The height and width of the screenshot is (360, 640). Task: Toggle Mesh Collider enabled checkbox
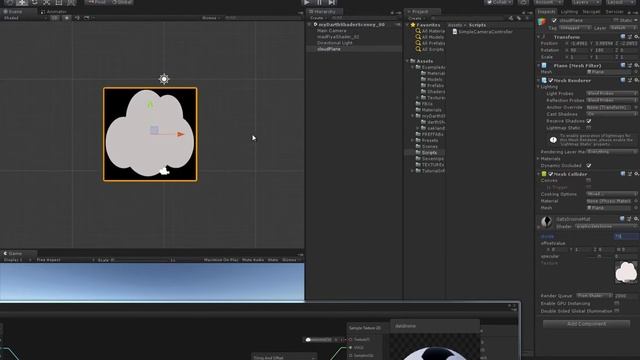551,174
